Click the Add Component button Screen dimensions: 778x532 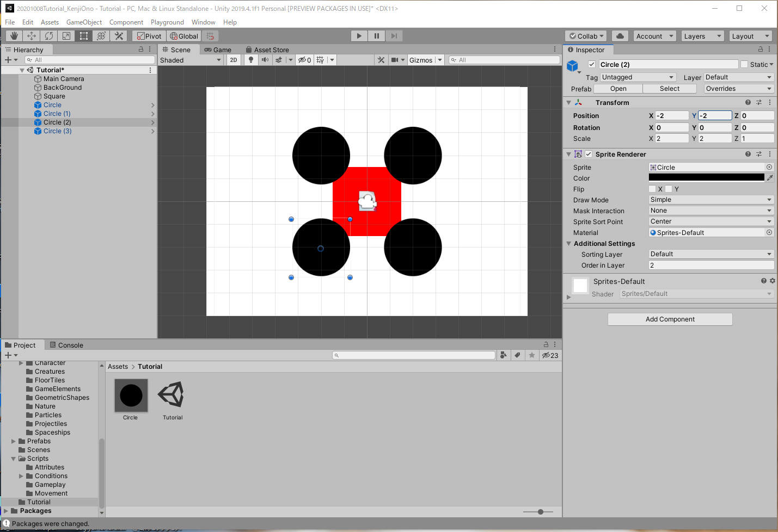[670, 319]
